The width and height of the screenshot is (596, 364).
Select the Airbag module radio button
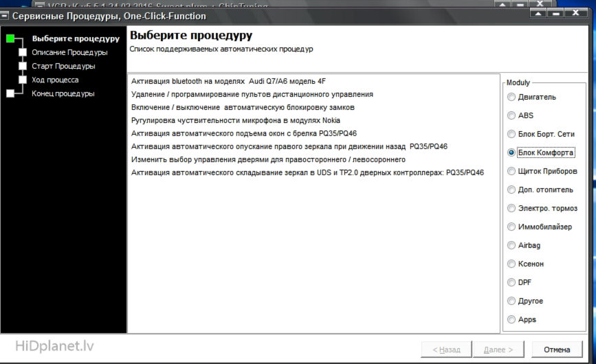(x=511, y=245)
